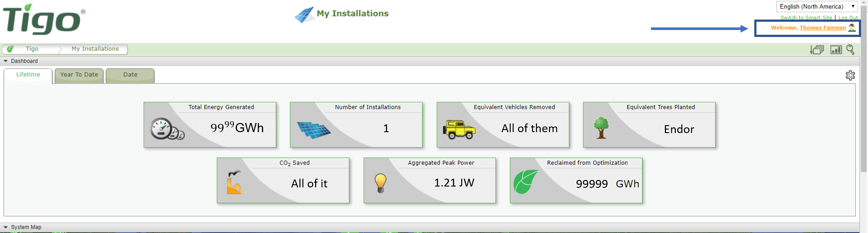Click the My Installations breadcrumb

95,49
